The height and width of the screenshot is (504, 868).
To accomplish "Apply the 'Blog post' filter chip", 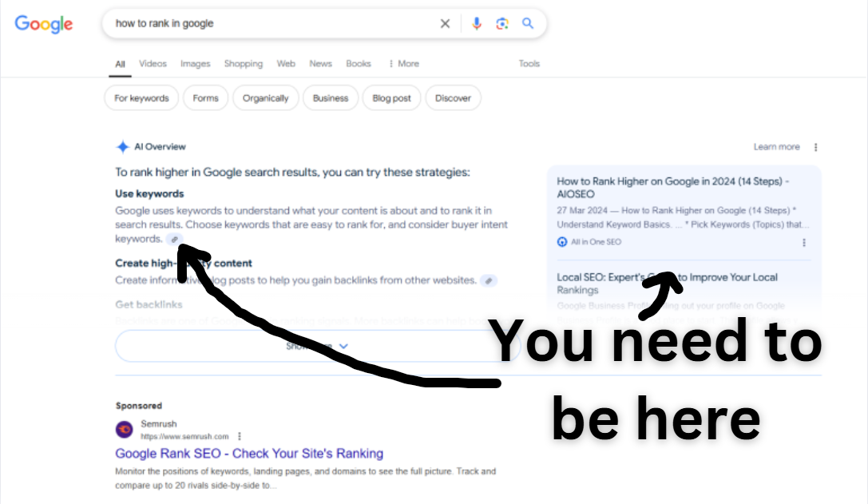I will pyautogui.click(x=391, y=98).
